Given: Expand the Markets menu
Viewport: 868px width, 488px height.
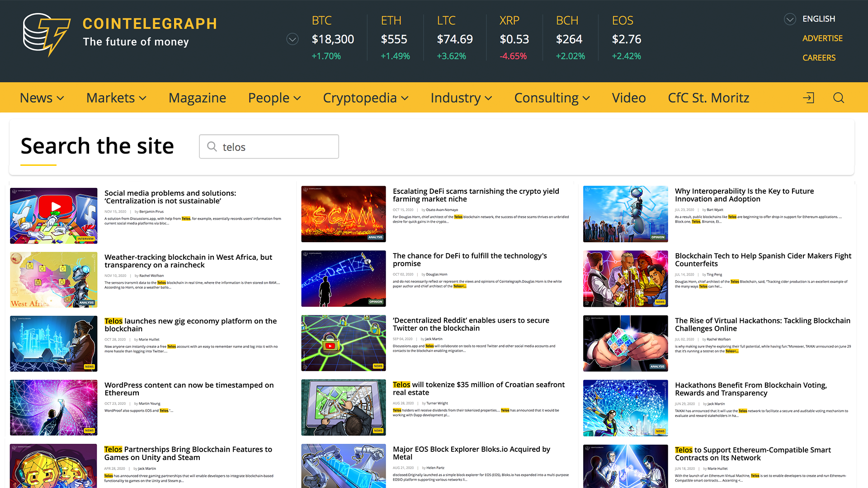Looking at the screenshot, I should click(x=117, y=98).
